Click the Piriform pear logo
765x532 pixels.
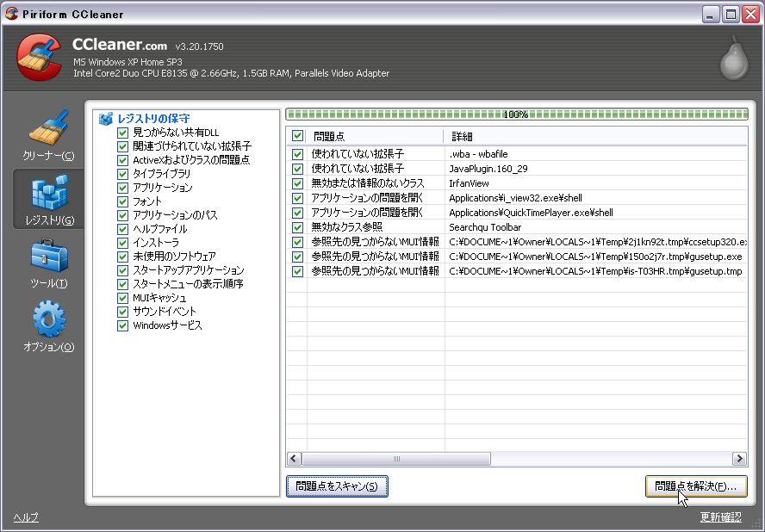(734, 58)
